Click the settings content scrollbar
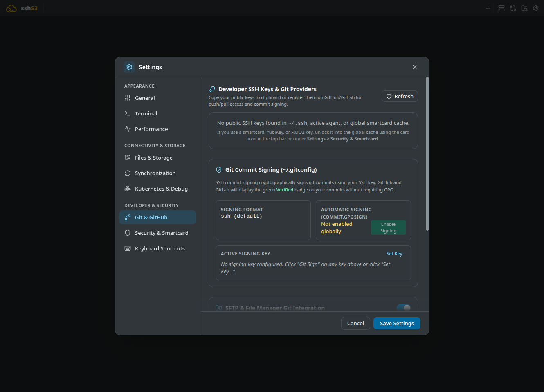Screen dimensions: 544x392 pos(427,154)
